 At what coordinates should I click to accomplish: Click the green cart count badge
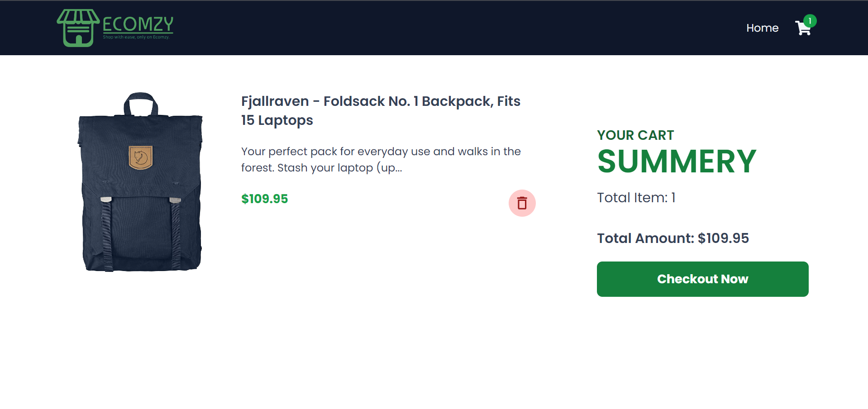pyautogui.click(x=810, y=21)
